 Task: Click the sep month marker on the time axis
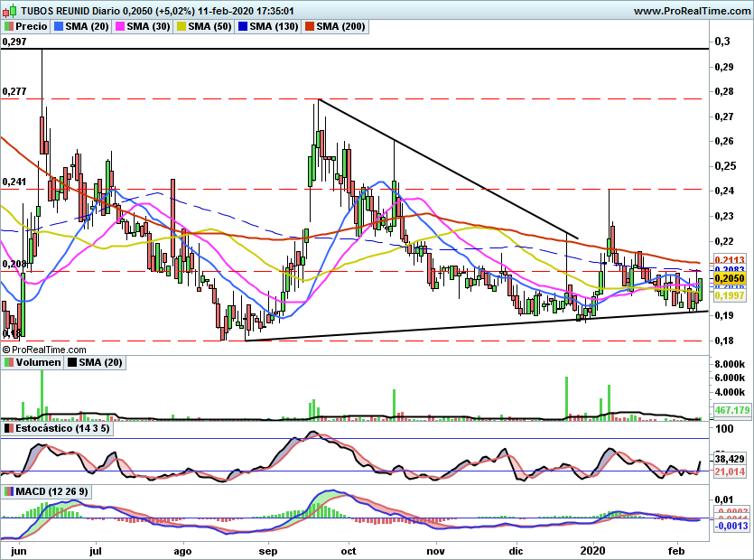(x=268, y=551)
